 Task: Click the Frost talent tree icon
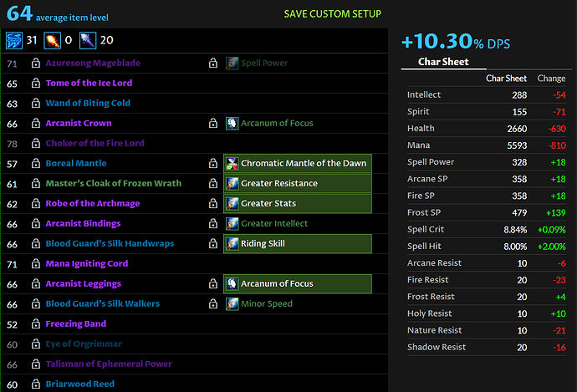click(88, 40)
